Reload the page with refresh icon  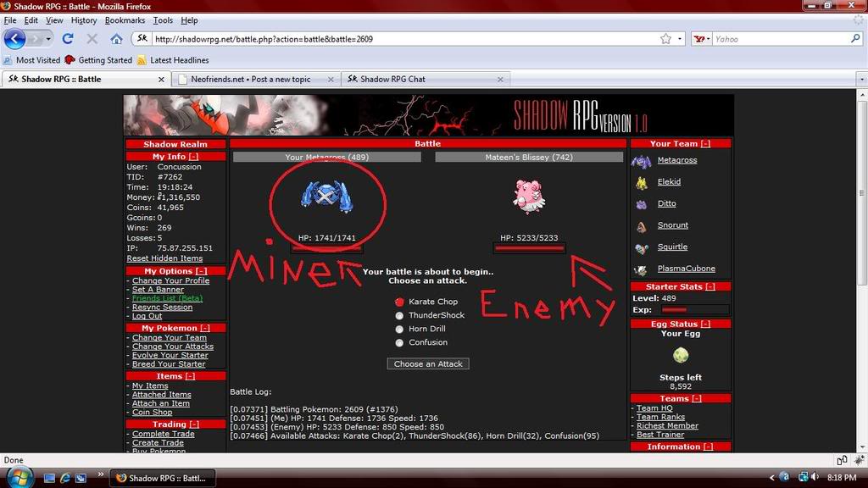68,39
